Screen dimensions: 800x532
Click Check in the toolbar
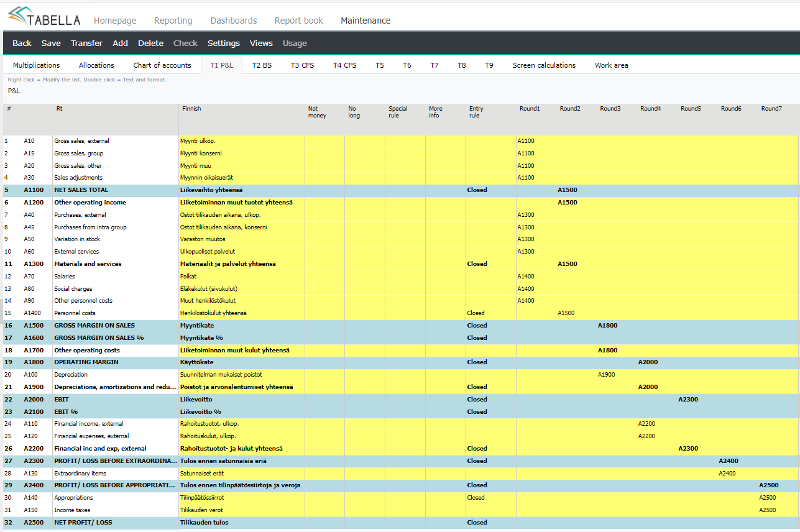coord(185,43)
